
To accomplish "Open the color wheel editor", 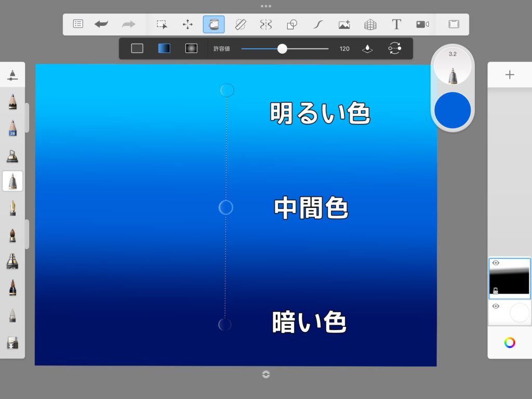I will click(x=510, y=343).
